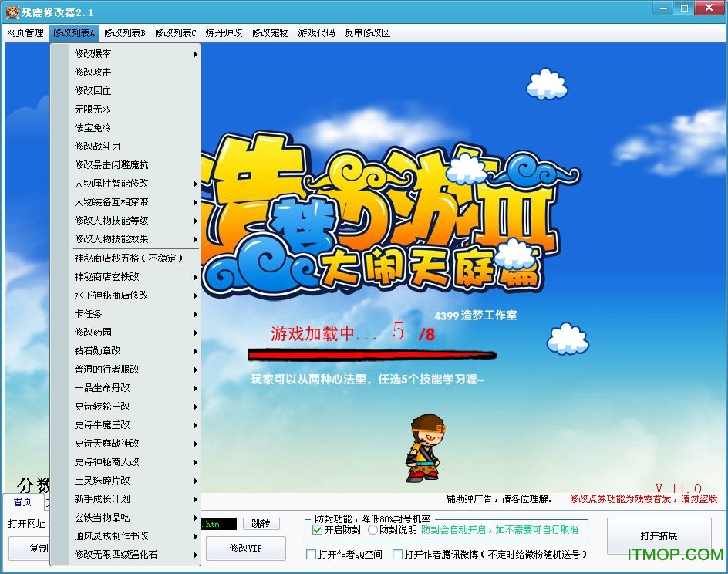Open the 网页管理 menu

(25, 33)
